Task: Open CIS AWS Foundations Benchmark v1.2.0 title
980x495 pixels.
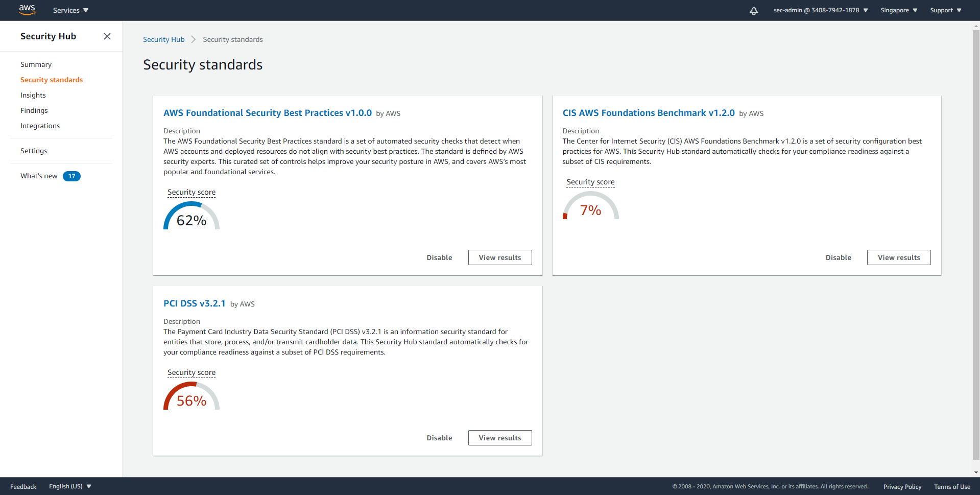Action: pyautogui.click(x=649, y=113)
